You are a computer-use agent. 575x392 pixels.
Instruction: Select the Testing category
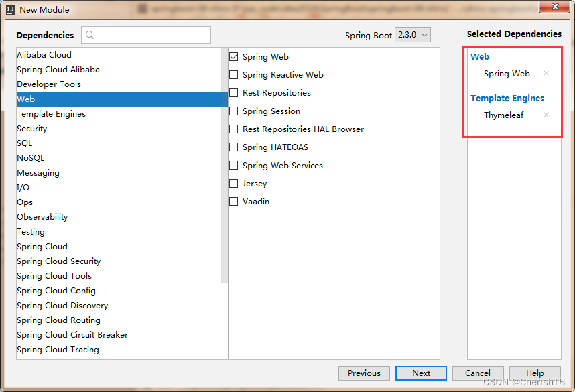[119, 231]
